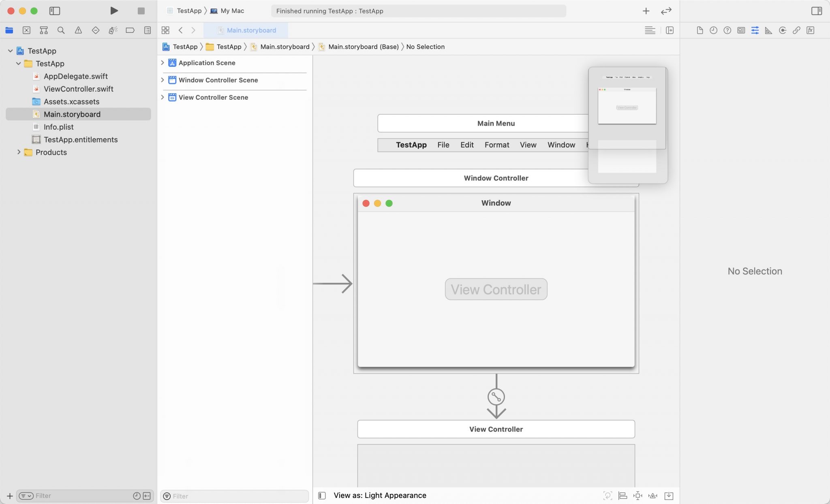Image resolution: width=830 pixels, height=504 pixels.
Task: Open the Find navigator magnifying glass icon
Action: 61,30
